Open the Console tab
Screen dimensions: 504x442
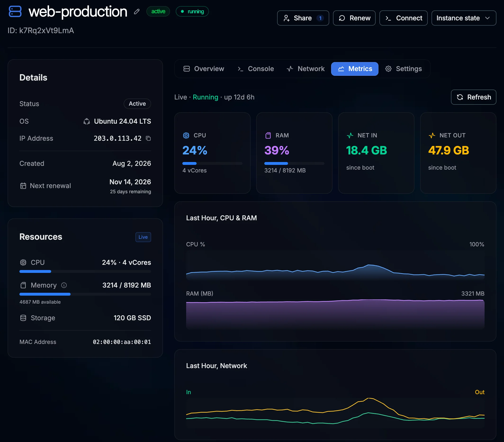[256, 69]
